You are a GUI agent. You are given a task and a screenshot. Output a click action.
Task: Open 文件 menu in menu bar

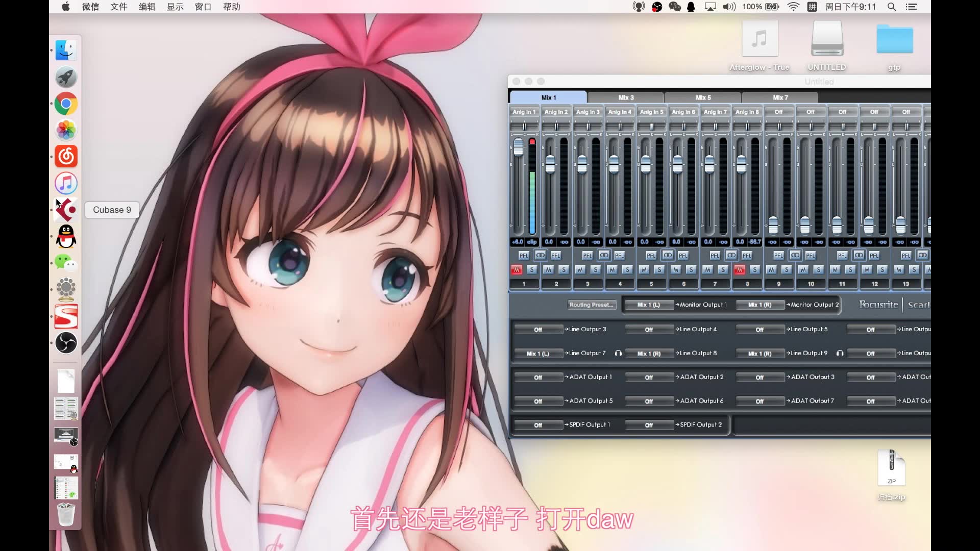coord(118,7)
